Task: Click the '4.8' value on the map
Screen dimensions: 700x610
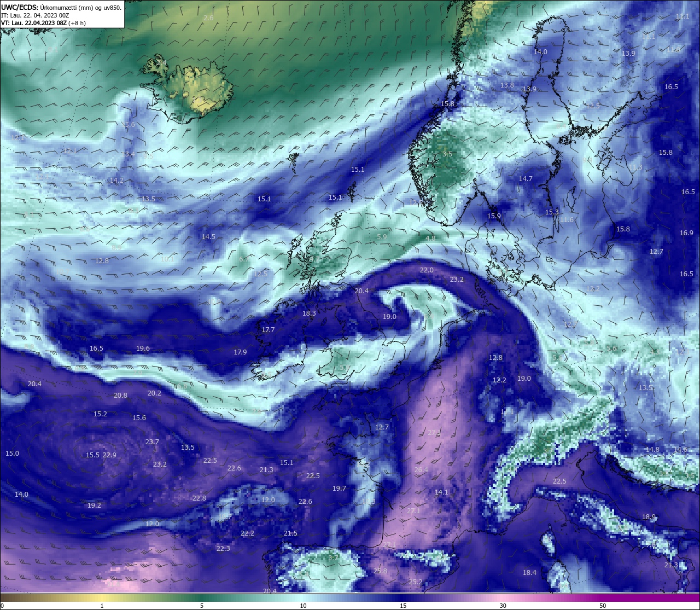Action: coord(430,239)
